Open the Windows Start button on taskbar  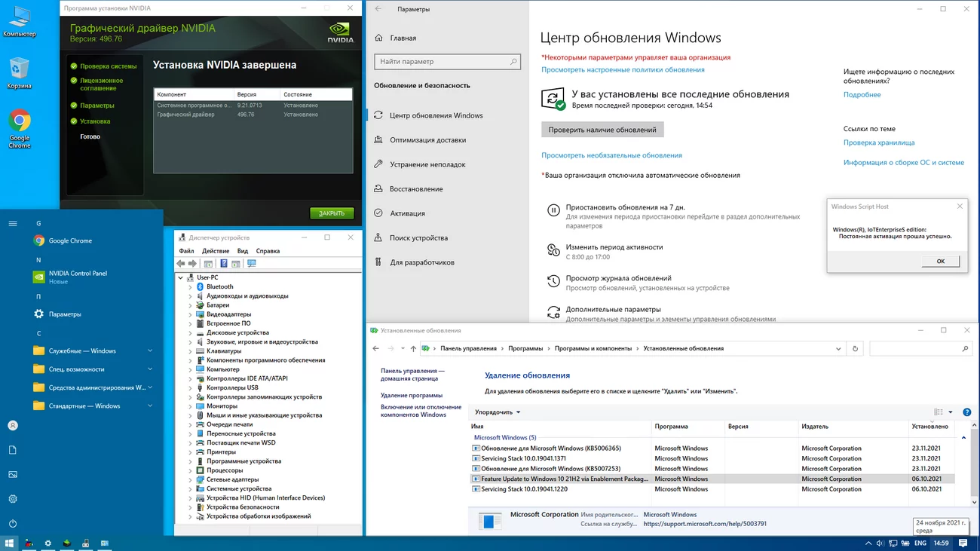coord(10,543)
